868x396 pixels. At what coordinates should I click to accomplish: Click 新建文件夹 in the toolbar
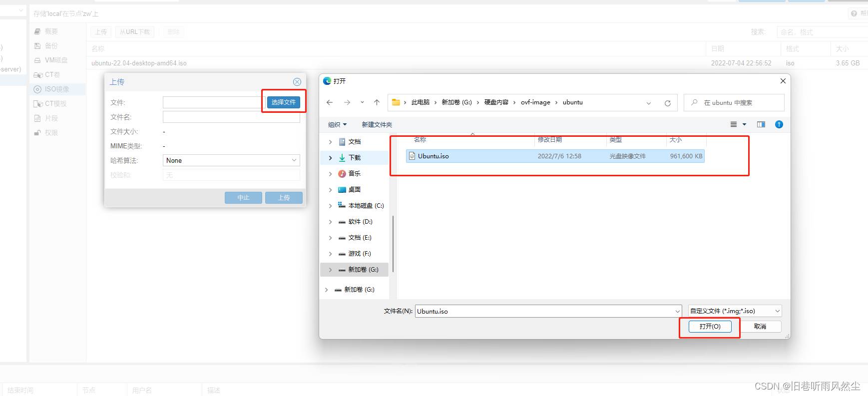pos(377,124)
